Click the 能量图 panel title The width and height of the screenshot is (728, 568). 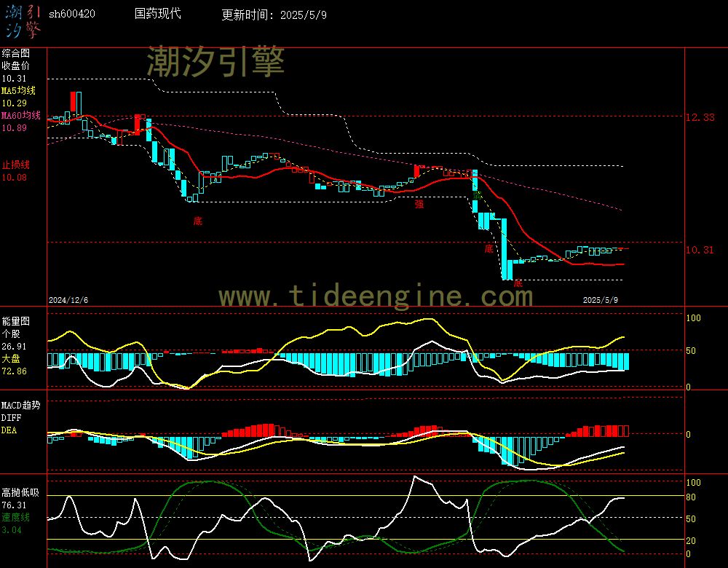tap(16, 321)
